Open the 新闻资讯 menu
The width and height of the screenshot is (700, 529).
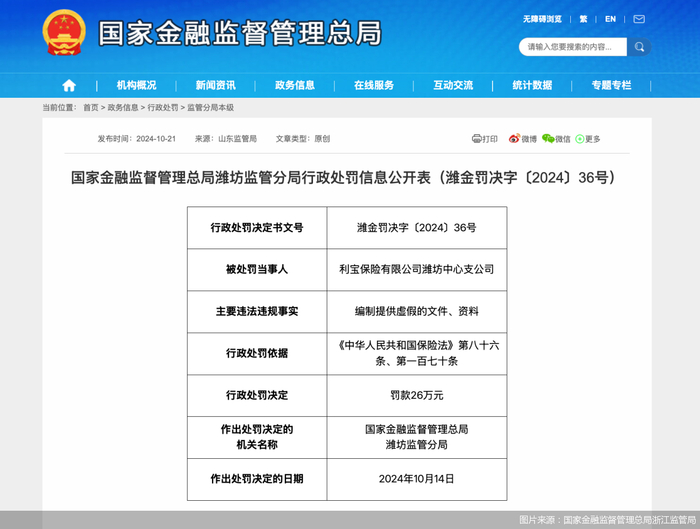216,85
